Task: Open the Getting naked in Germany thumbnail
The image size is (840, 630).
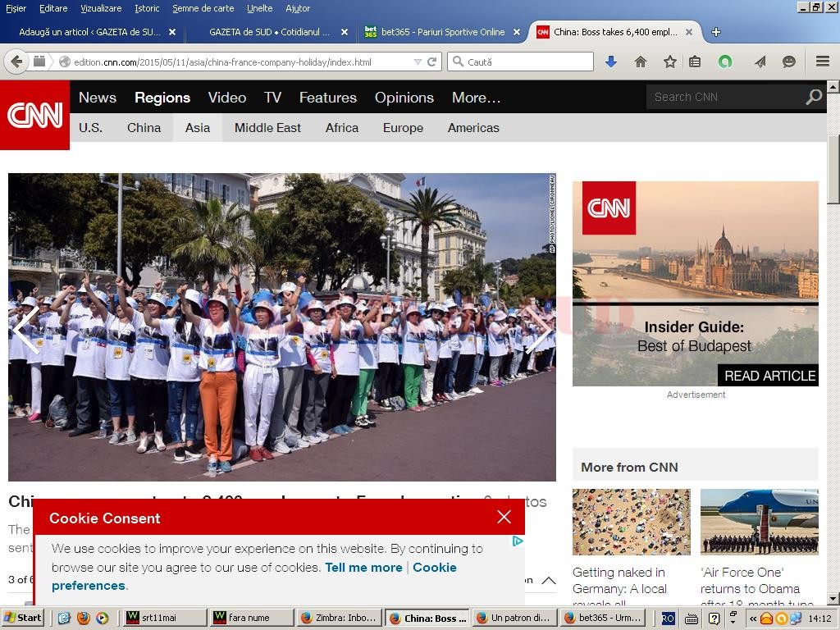Action: 631,522
